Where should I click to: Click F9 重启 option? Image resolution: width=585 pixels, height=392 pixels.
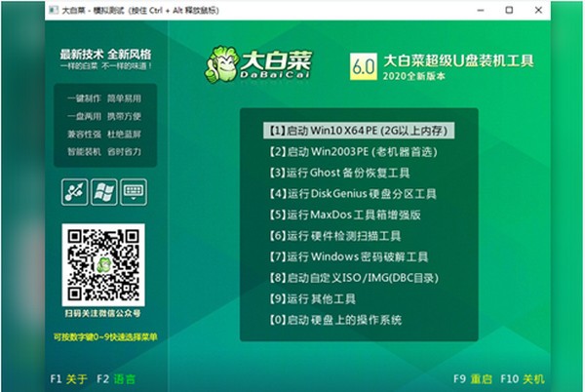pyautogui.click(x=473, y=379)
